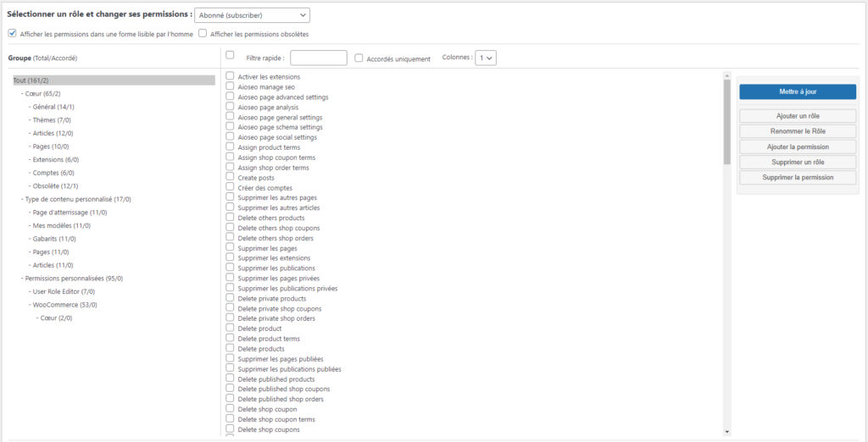868x442 pixels.
Task: Select Cœur (65/2) group
Action: point(43,93)
